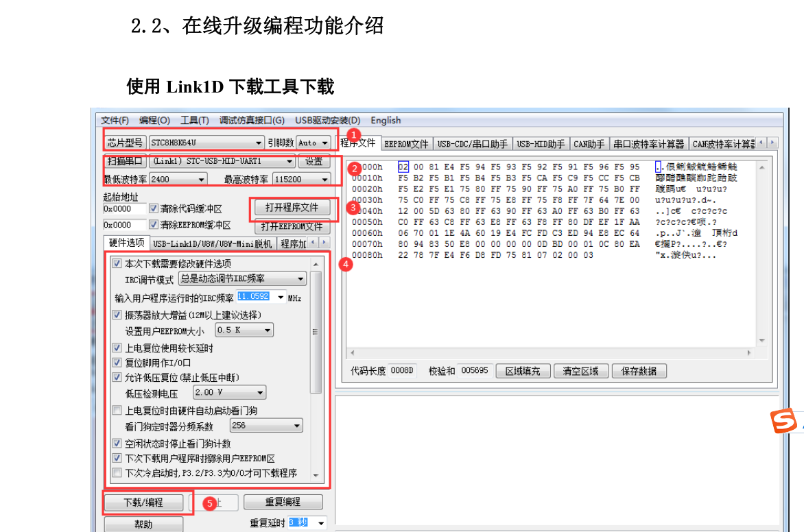The width and height of the screenshot is (804, 532).
Task: Toggle 允许低压复位 checkbox
Action: click(117, 378)
